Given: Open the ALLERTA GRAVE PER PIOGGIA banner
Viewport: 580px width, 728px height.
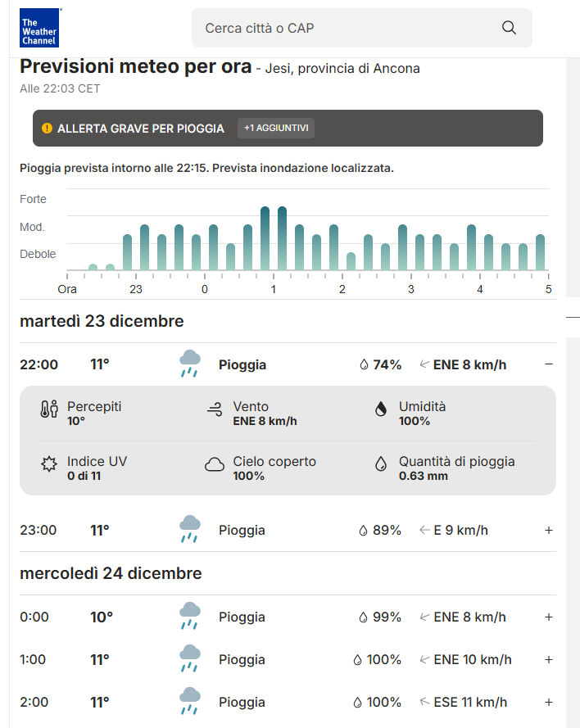Looking at the screenshot, I should click(x=141, y=129).
